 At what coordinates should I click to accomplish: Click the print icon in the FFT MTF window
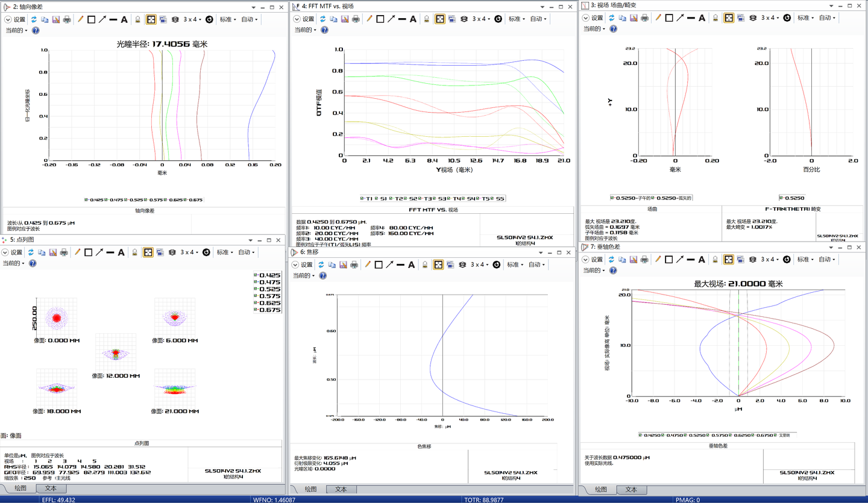pos(356,19)
